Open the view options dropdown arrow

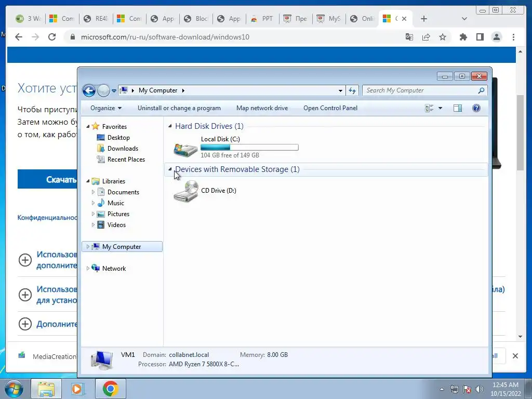pos(440,108)
